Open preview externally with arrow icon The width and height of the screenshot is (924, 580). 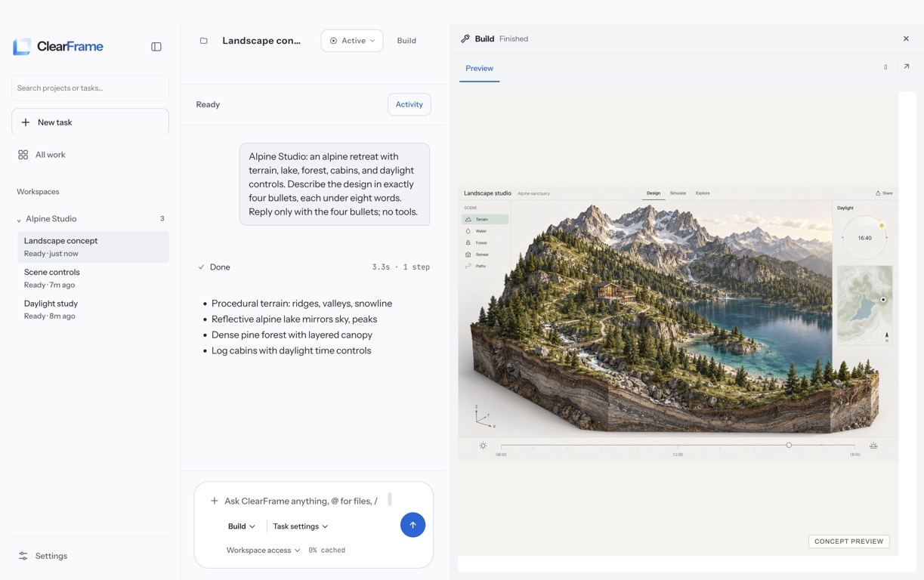[907, 66]
